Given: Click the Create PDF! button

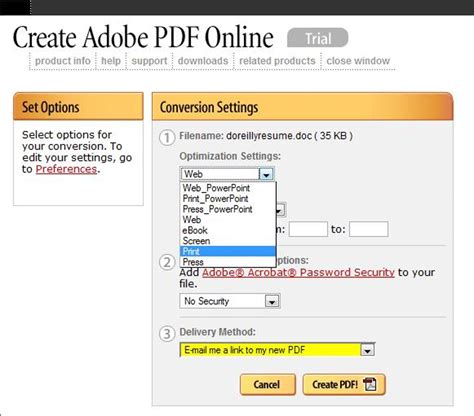Looking at the screenshot, I should (x=344, y=385).
